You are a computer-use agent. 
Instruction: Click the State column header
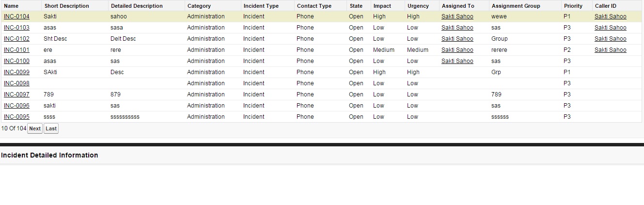(356, 6)
